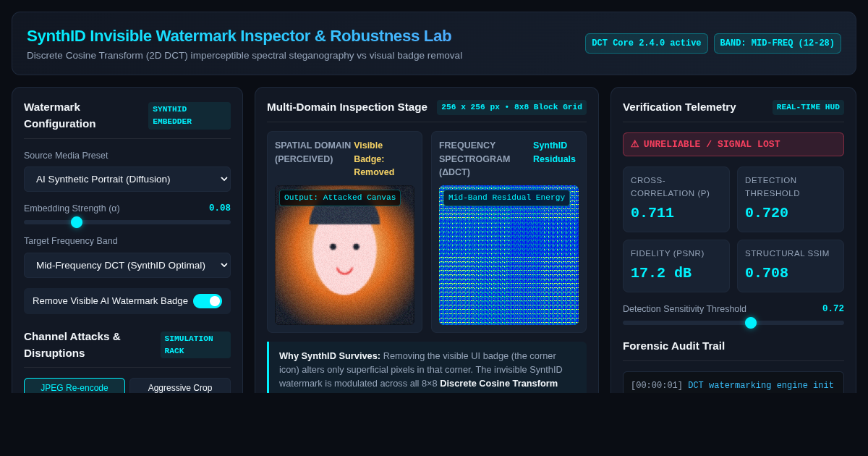Click the Embedding Strength value 0.08
The height and width of the screenshot is (456, 868).
pyautogui.click(x=220, y=208)
